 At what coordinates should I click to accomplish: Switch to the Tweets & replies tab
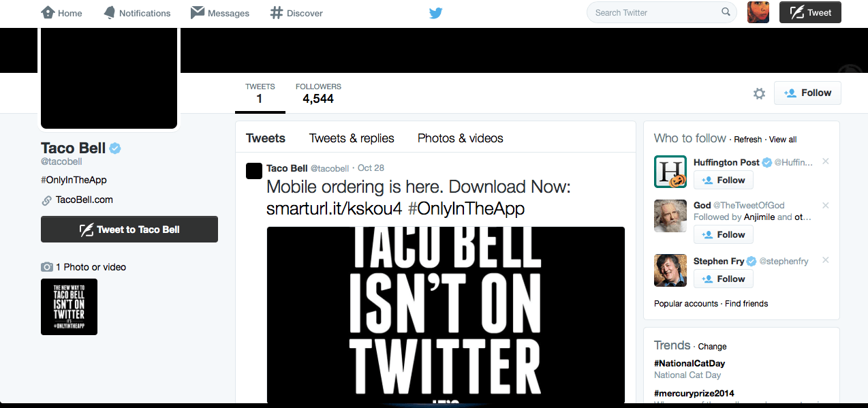coord(352,138)
